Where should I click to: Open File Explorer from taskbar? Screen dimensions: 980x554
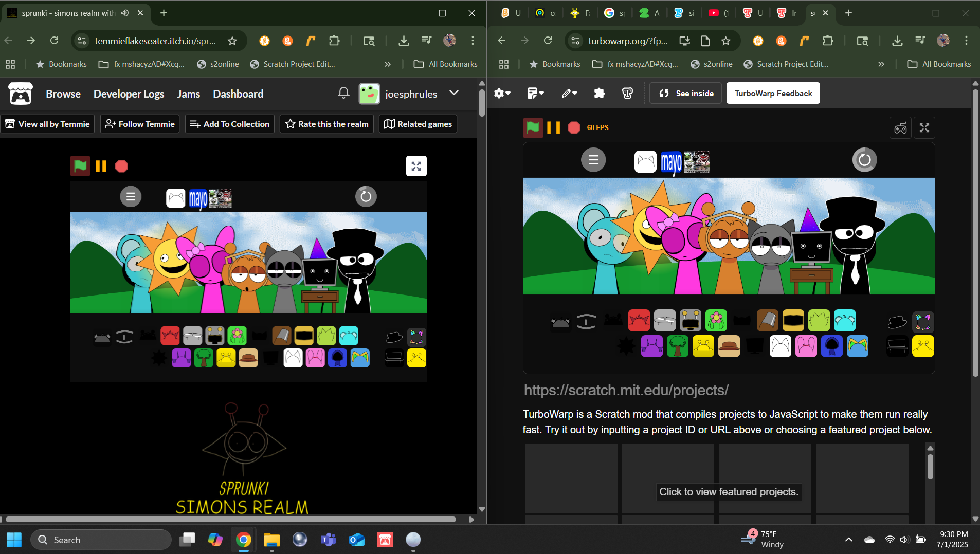271,540
